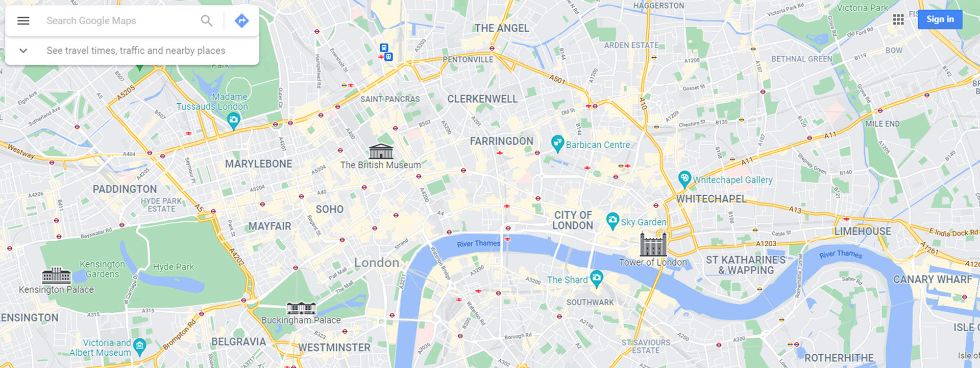Image resolution: width=980 pixels, height=368 pixels.
Task: Select the Kensington Palace icon
Action: 56,275
